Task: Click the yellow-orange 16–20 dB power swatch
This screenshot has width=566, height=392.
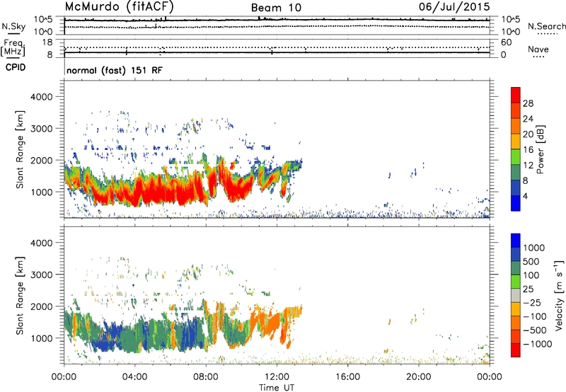Action: [516, 142]
